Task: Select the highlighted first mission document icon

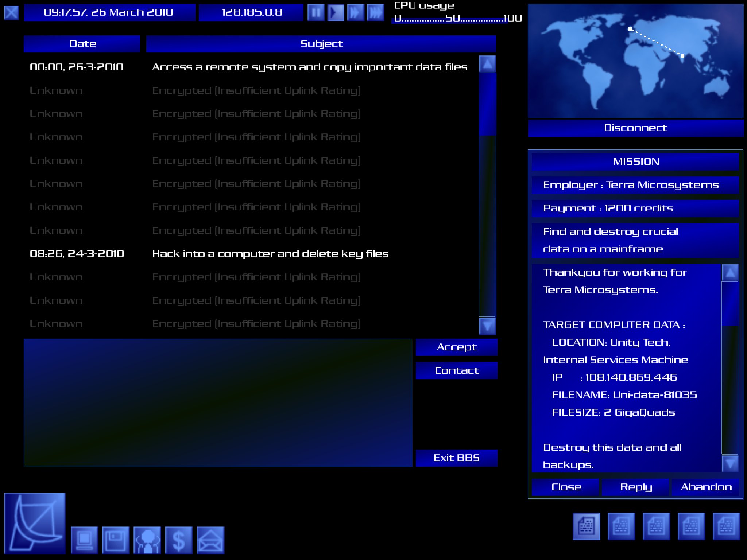Action: pyautogui.click(x=586, y=526)
